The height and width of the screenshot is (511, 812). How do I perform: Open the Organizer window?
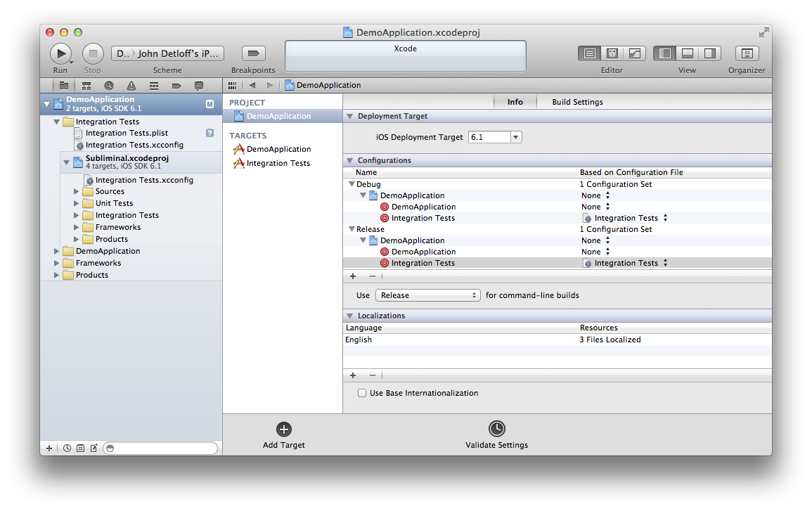tap(747, 53)
